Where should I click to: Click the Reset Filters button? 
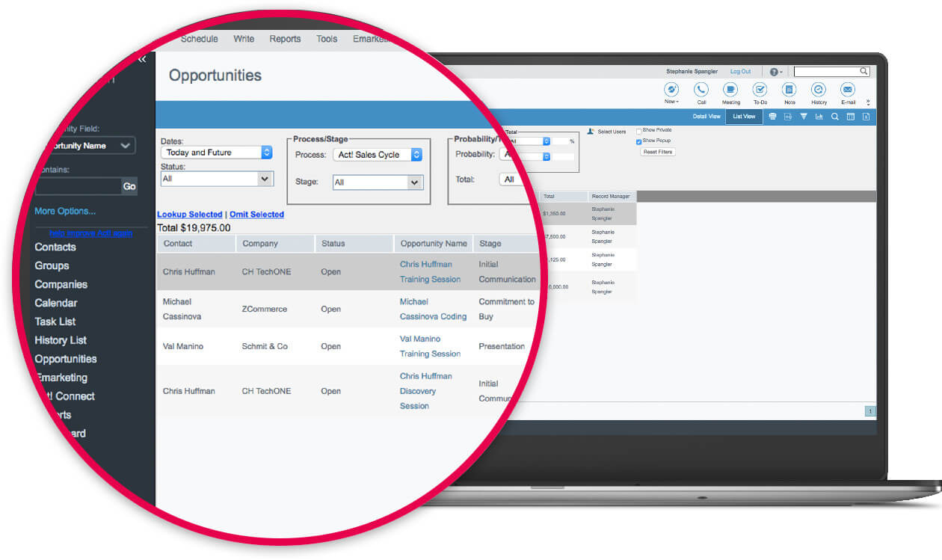pos(658,152)
